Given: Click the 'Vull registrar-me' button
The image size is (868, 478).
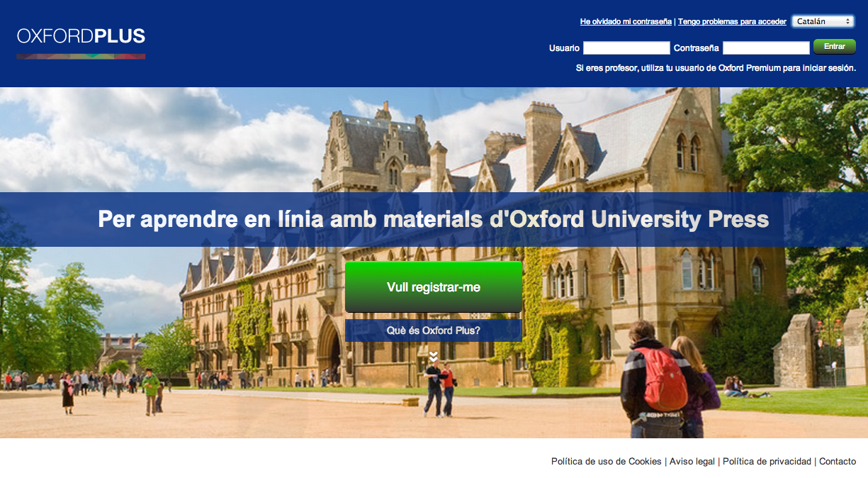Looking at the screenshot, I should point(434,287).
